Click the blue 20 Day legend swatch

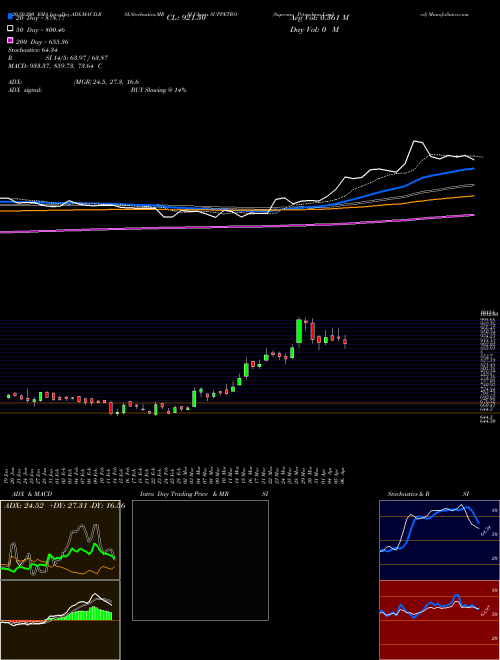(11, 17)
